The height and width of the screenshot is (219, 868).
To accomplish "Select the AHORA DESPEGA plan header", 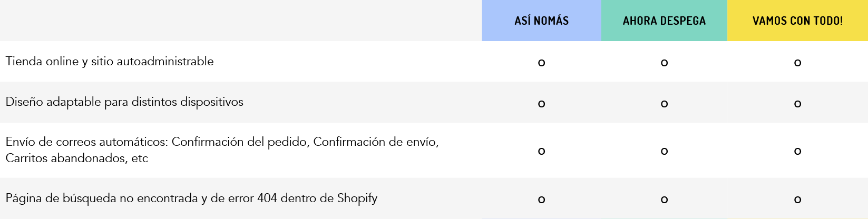I will (664, 21).
